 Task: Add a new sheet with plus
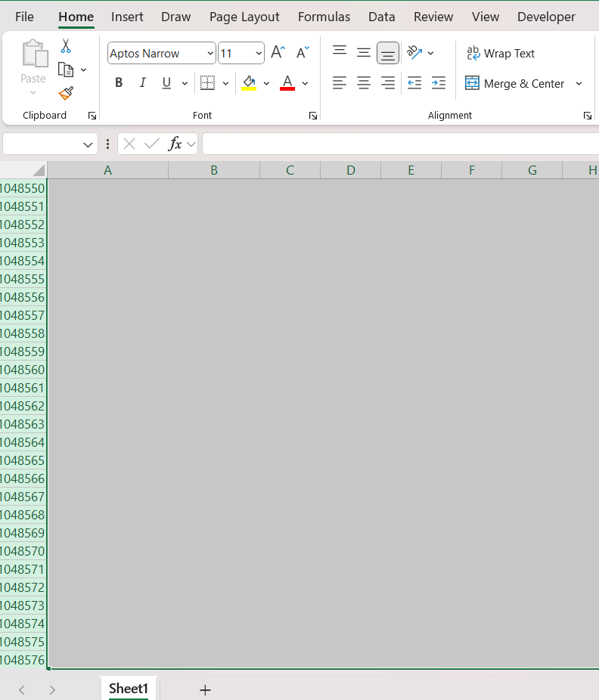click(x=205, y=689)
